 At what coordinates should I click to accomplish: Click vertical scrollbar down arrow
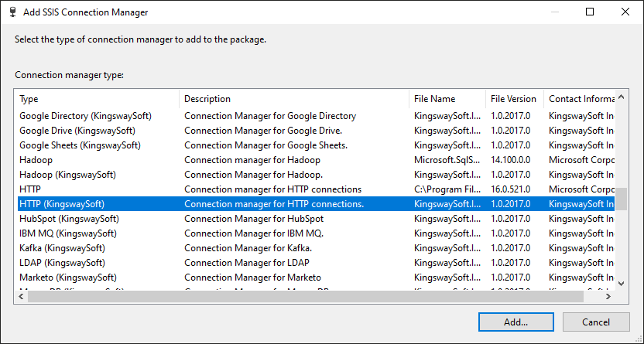pos(622,284)
